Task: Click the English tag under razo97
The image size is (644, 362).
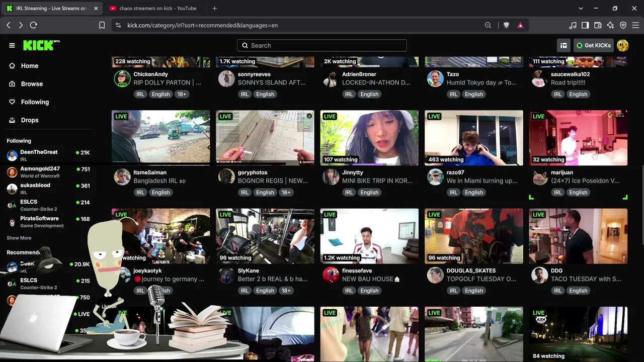Action: pos(474,193)
